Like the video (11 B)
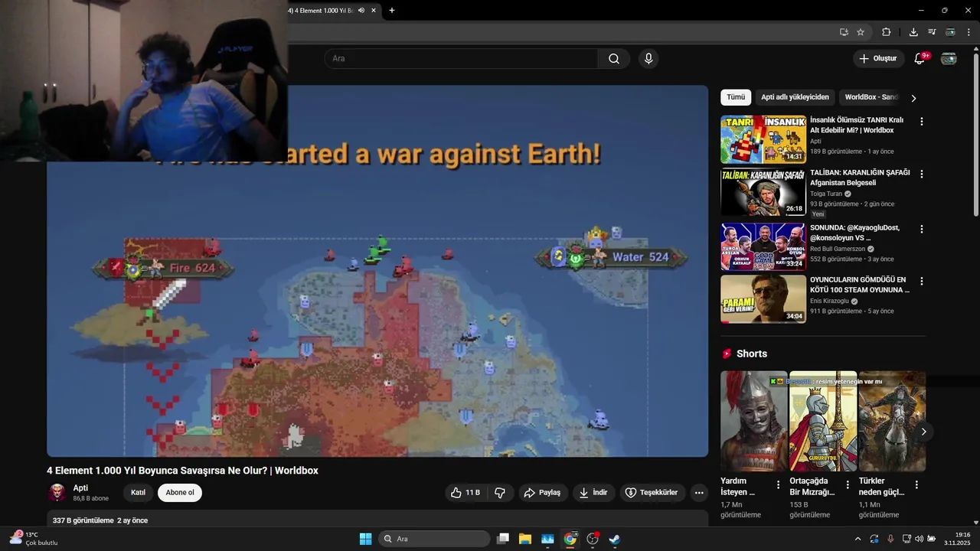 pyautogui.click(x=465, y=493)
